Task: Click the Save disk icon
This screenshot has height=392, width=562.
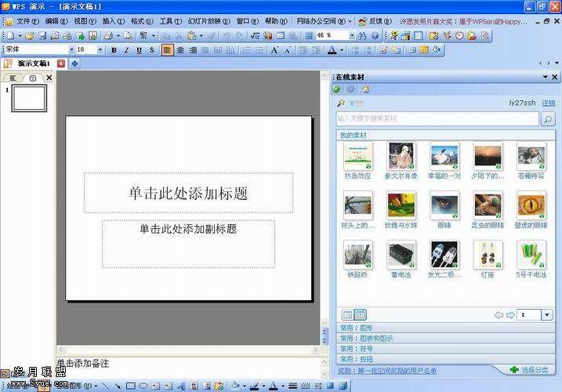Action: point(42,35)
